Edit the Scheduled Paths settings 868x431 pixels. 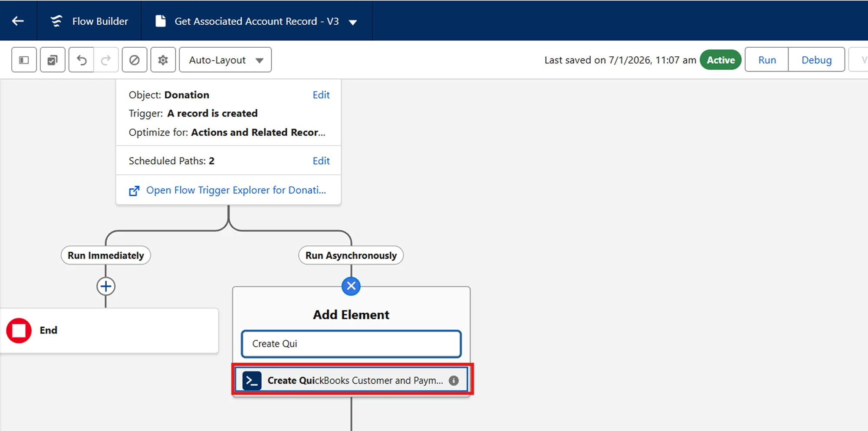321,160
